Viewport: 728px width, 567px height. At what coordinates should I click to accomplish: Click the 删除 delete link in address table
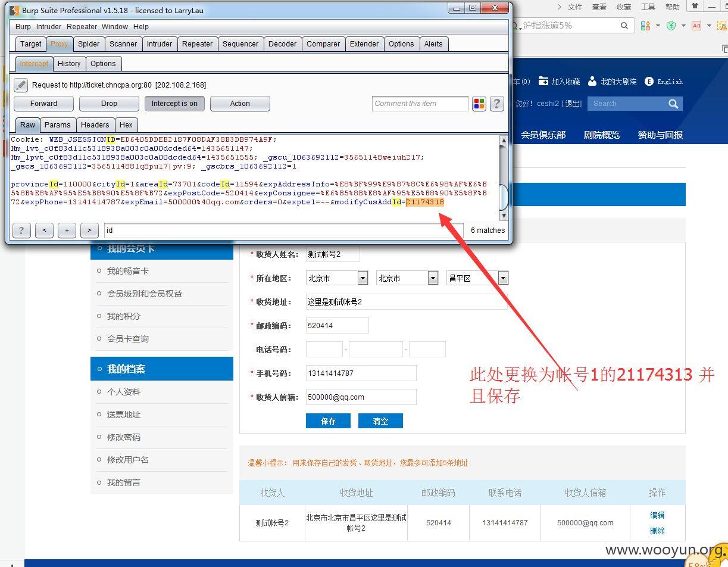(x=657, y=531)
